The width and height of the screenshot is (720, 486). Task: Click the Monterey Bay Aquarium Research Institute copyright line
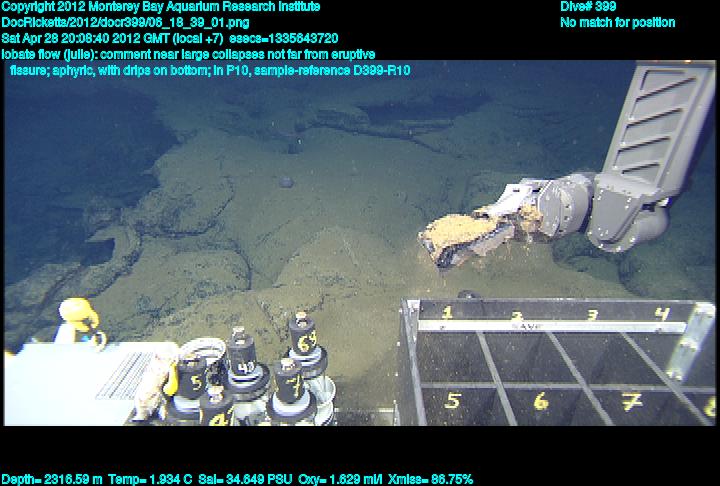point(161,7)
